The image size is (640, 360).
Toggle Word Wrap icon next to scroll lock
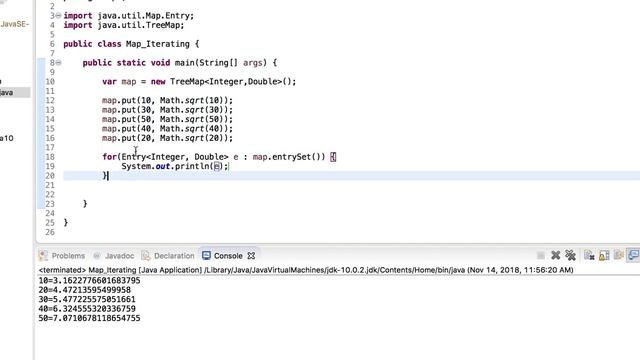pyautogui.click(x=619, y=256)
